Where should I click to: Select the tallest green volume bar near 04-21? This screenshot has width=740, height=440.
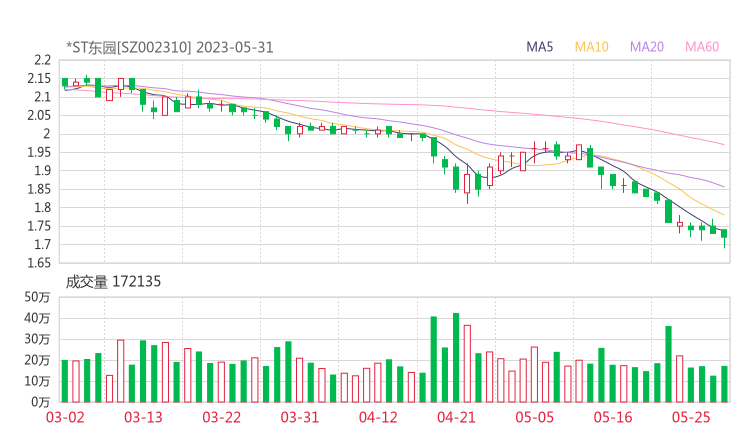pos(456,357)
